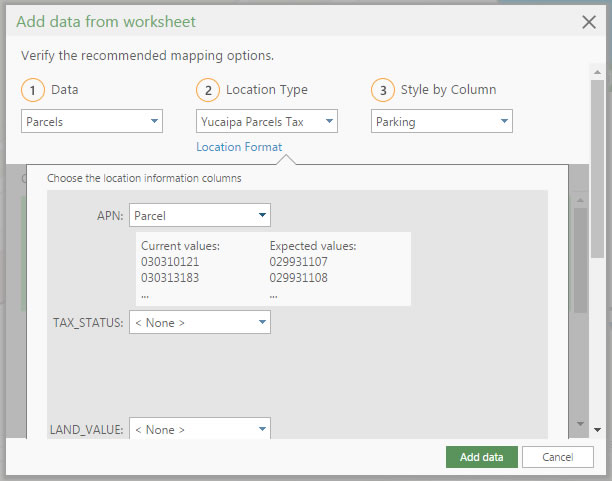Open the LAND_VALUE column dropdown
This screenshot has width=612, height=481.
pyautogui.click(x=200, y=429)
